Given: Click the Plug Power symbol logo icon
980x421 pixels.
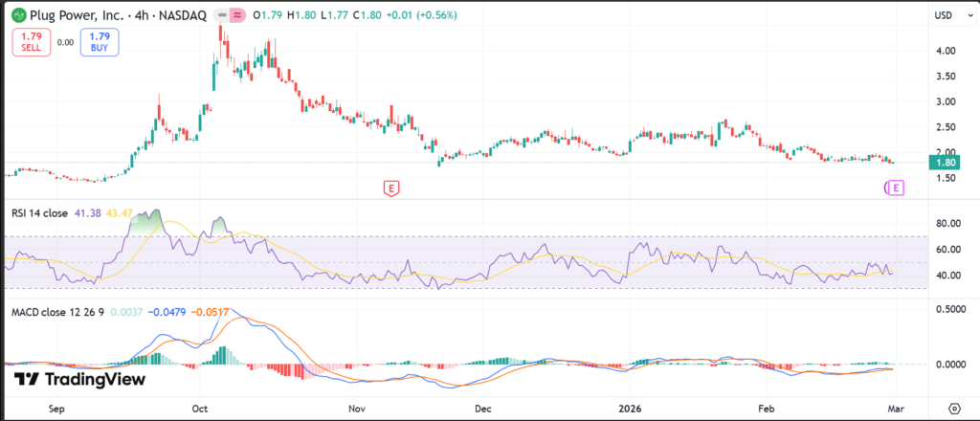Looking at the screenshot, I should coord(18,15).
